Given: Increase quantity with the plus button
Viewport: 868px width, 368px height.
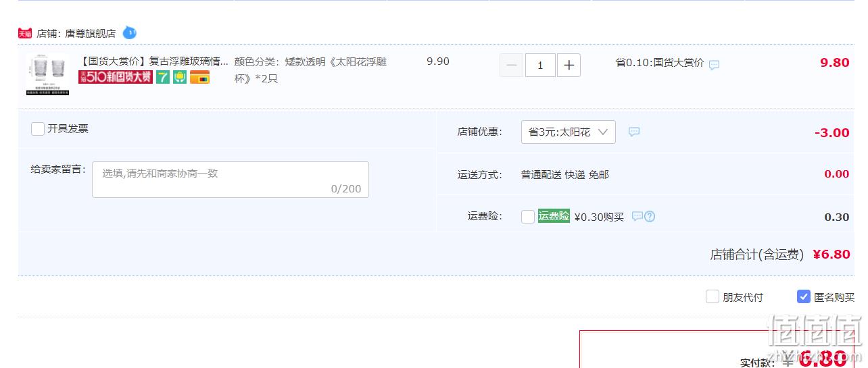Looking at the screenshot, I should [x=569, y=65].
